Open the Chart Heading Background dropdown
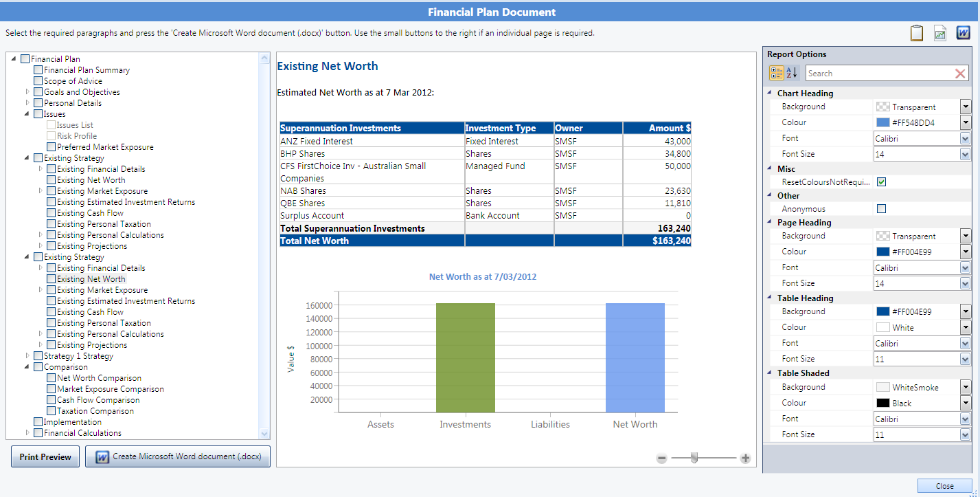The width and height of the screenshot is (980, 497). 966,107
